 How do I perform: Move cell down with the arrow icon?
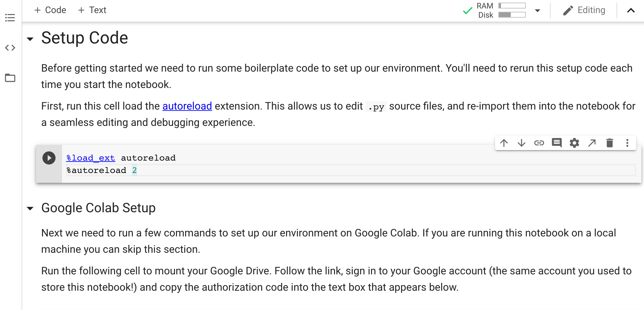(522, 143)
